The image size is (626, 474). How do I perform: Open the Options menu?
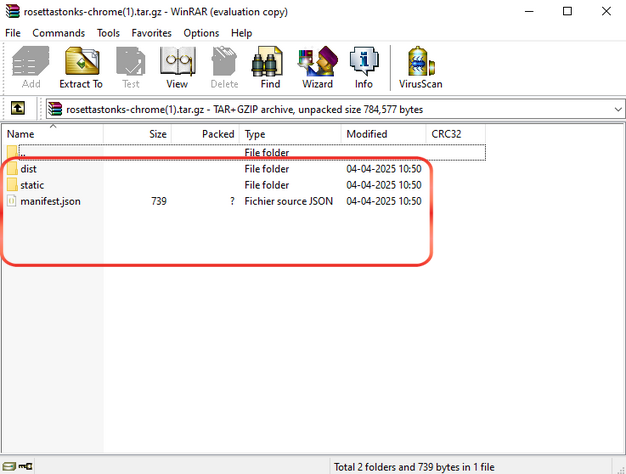click(x=201, y=33)
